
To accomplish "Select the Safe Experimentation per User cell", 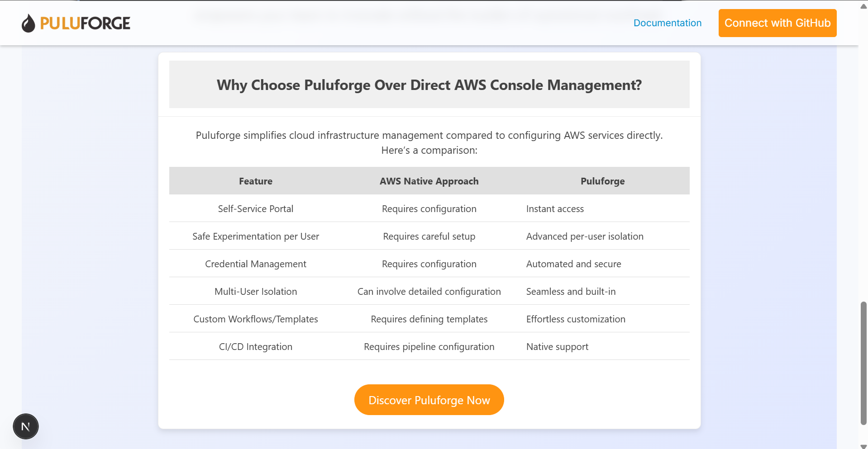I will click(256, 236).
